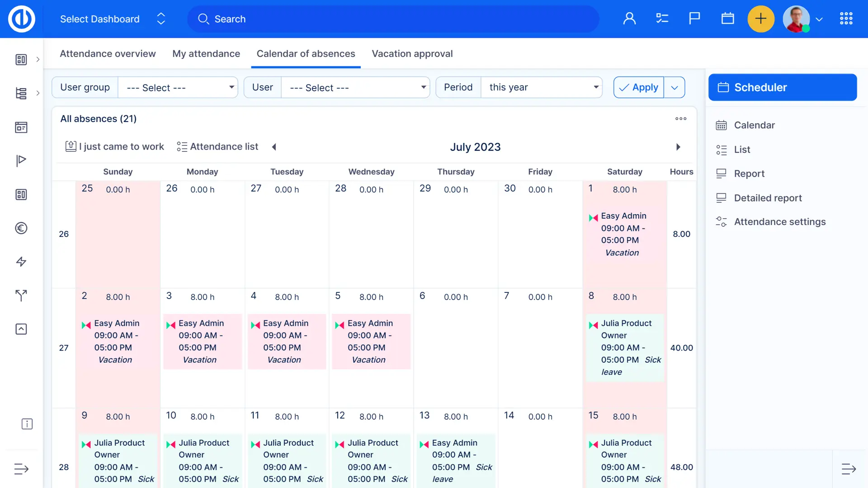Open the apps grid menu icon
The width and height of the screenshot is (868, 488).
click(846, 19)
